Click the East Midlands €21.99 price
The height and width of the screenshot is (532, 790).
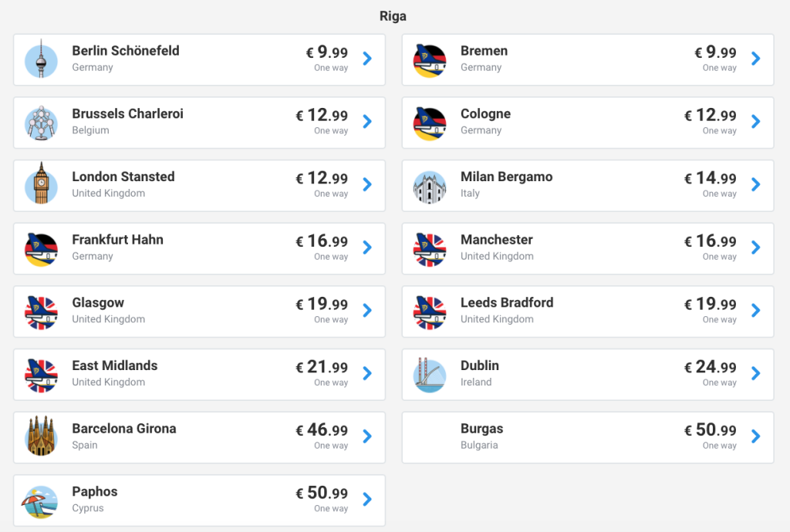322,367
